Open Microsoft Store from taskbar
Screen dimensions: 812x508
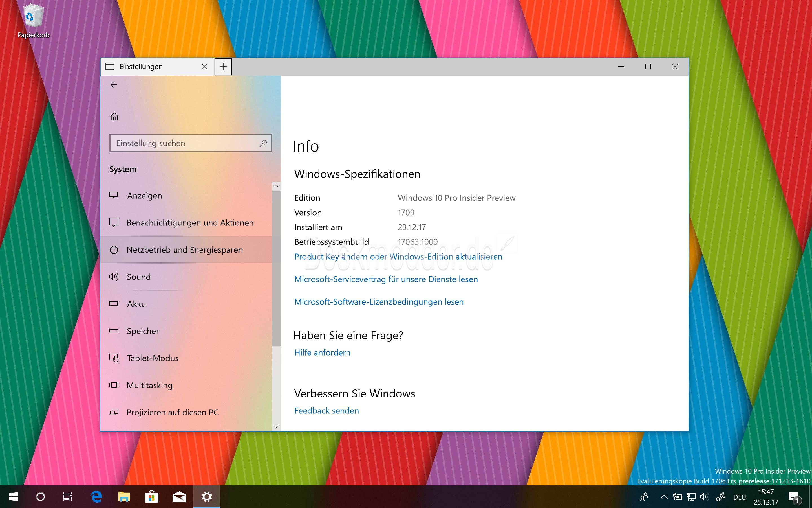pyautogui.click(x=151, y=497)
